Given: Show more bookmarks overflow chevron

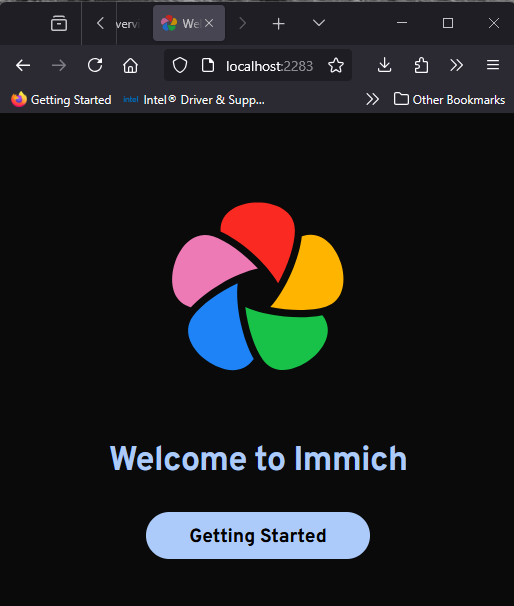Looking at the screenshot, I should click(373, 100).
